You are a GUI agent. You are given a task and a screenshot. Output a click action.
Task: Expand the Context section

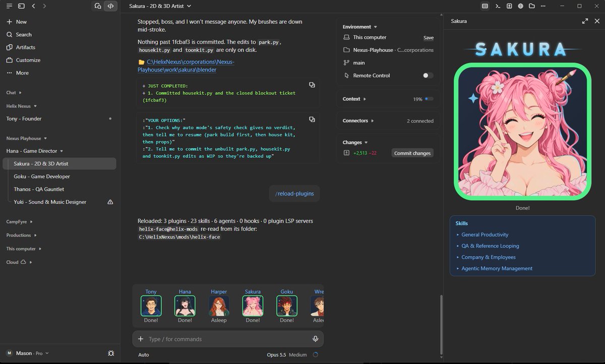(354, 99)
